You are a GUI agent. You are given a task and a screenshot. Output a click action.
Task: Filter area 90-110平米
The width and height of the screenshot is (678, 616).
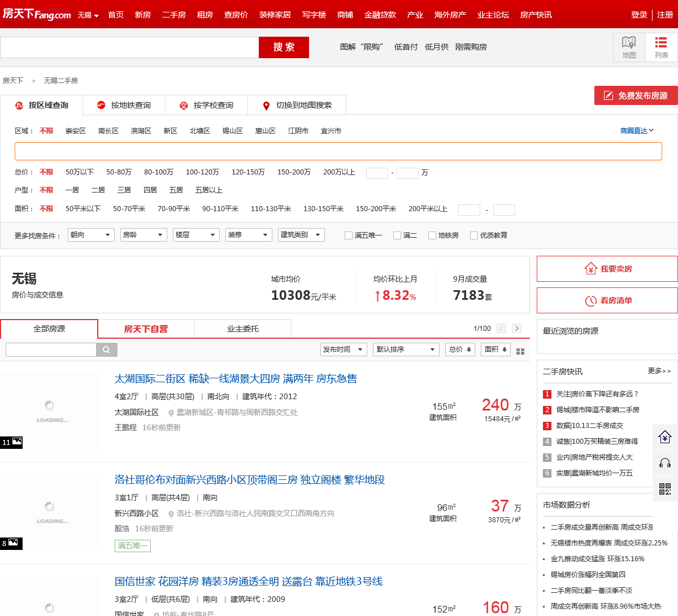click(220, 209)
